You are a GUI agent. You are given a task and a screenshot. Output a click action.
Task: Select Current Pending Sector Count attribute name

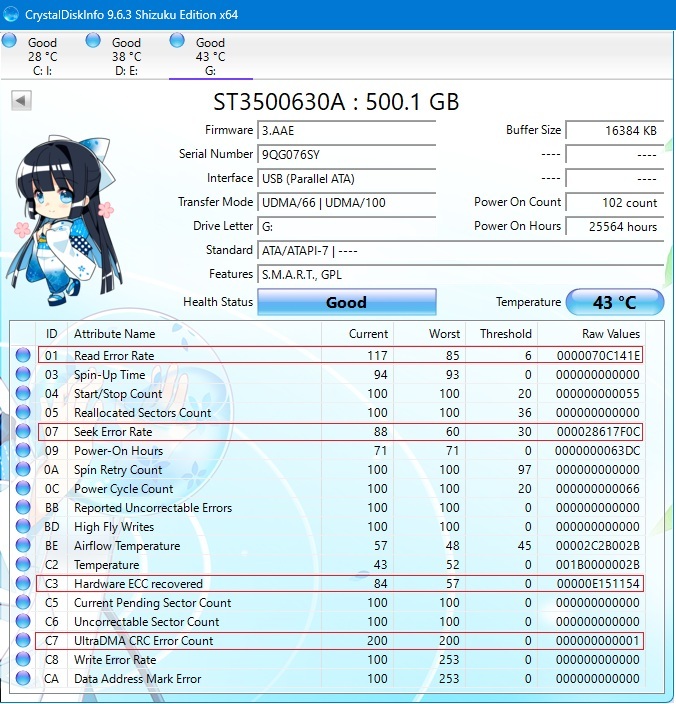[x=153, y=603]
